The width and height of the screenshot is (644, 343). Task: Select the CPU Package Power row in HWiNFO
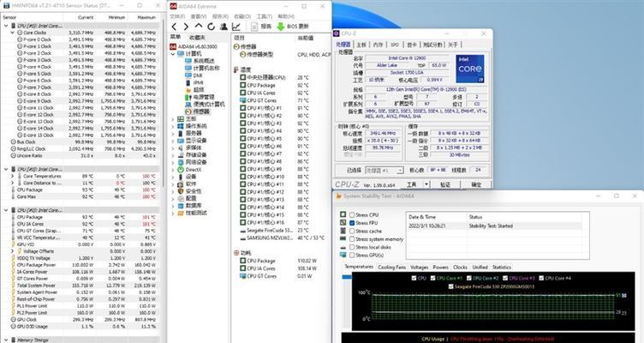pos(83,265)
